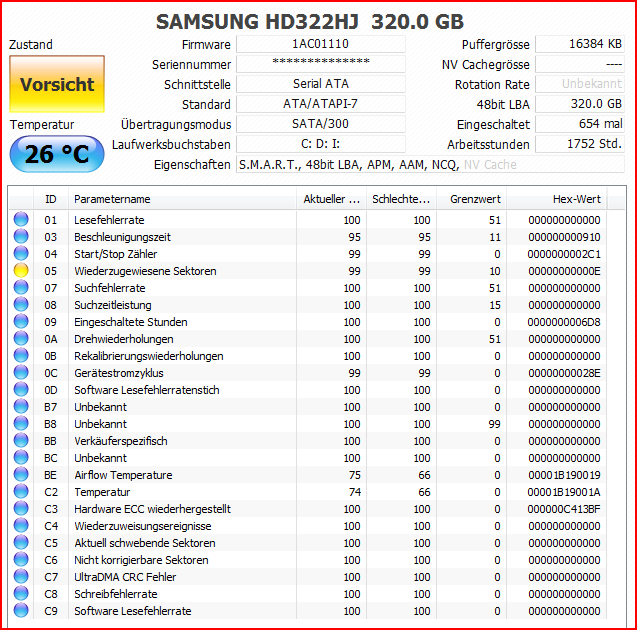The width and height of the screenshot is (637, 630).
Task: Click the yellow Vorsicht health status button
Action: [x=57, y=84]
